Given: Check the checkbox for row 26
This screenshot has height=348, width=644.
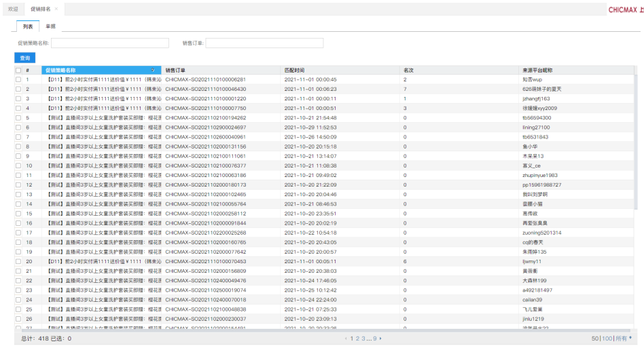Looking at the screenshot, I should coord(18,319).
